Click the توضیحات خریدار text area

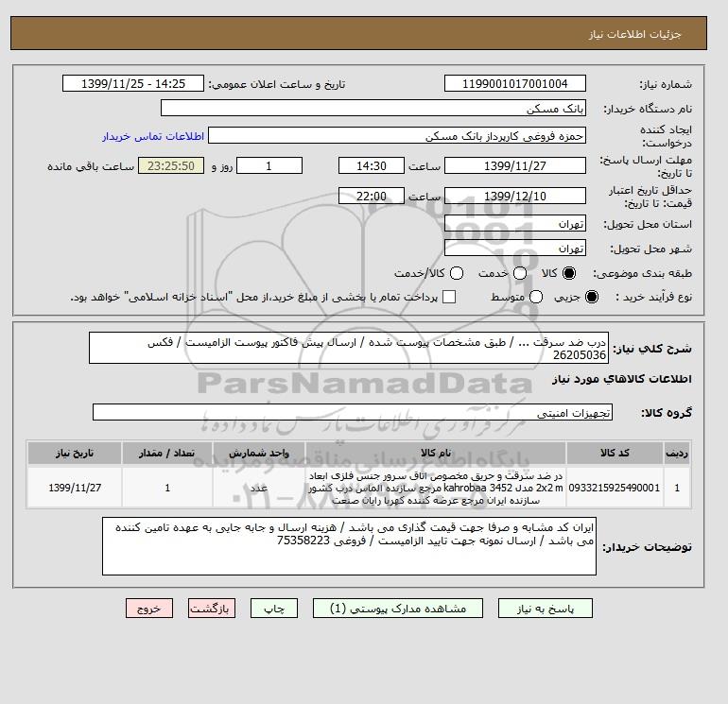[x=349, y=546]
